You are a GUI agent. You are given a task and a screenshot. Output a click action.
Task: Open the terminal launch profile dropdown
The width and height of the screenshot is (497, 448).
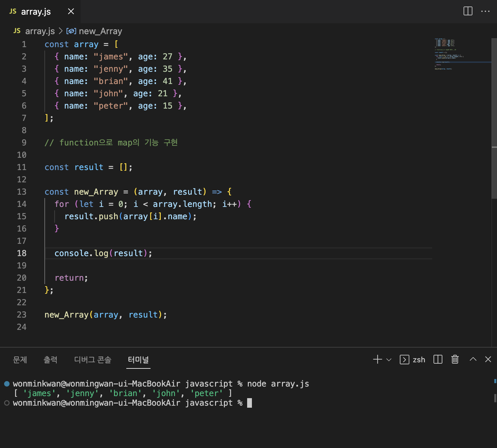(x=389, y=360)
